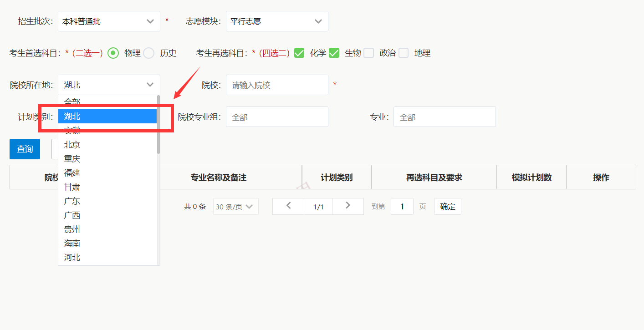Open the 计划类别 dropdown
Screen dimensions: 644x330
click(109, 117)
